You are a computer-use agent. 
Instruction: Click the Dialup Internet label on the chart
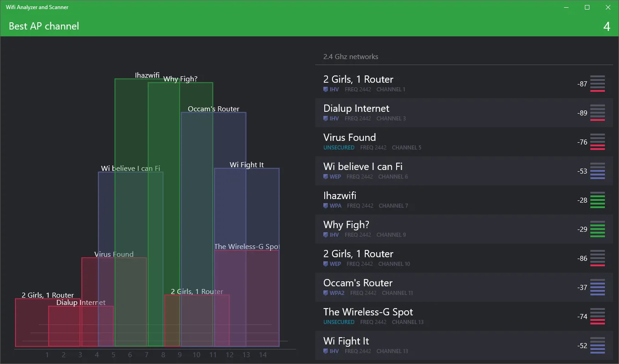[x=81, y=302]
